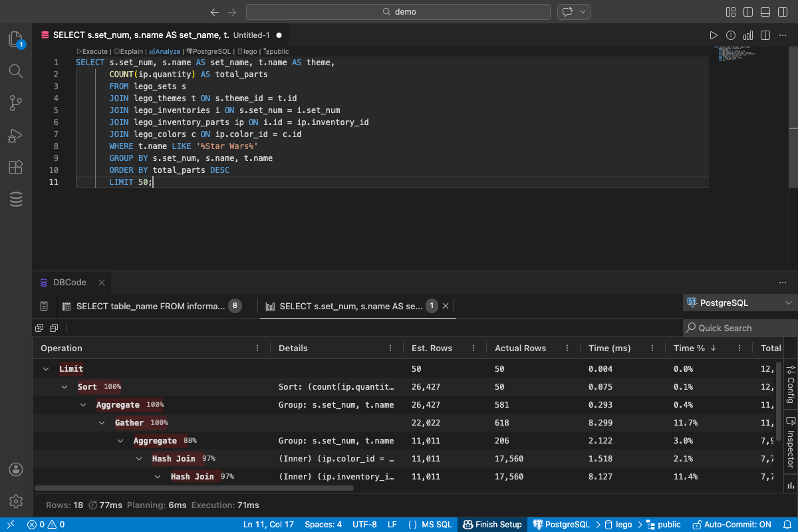798x532 pixels.
Task: Expand all plan rows via expand-all icon
Action: pos(39,327)
